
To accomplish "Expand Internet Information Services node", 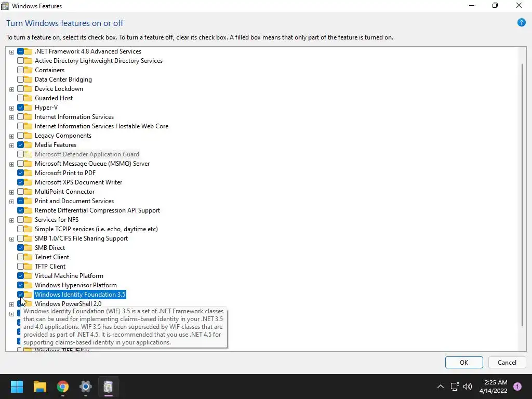I will coord(11,117).
